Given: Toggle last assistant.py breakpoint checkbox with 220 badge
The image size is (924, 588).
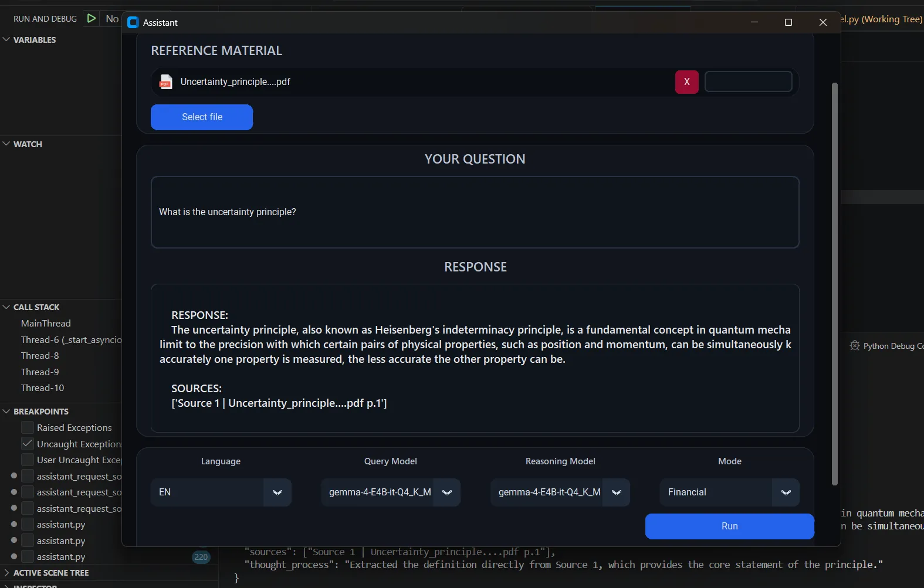Looking at the screenshot, I should [28, 556].
